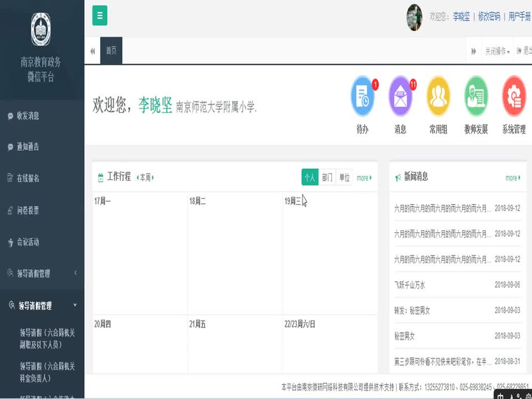Open the 教师发展 teacher development icon
Screen dimensions: 532x399
point(475,96)
